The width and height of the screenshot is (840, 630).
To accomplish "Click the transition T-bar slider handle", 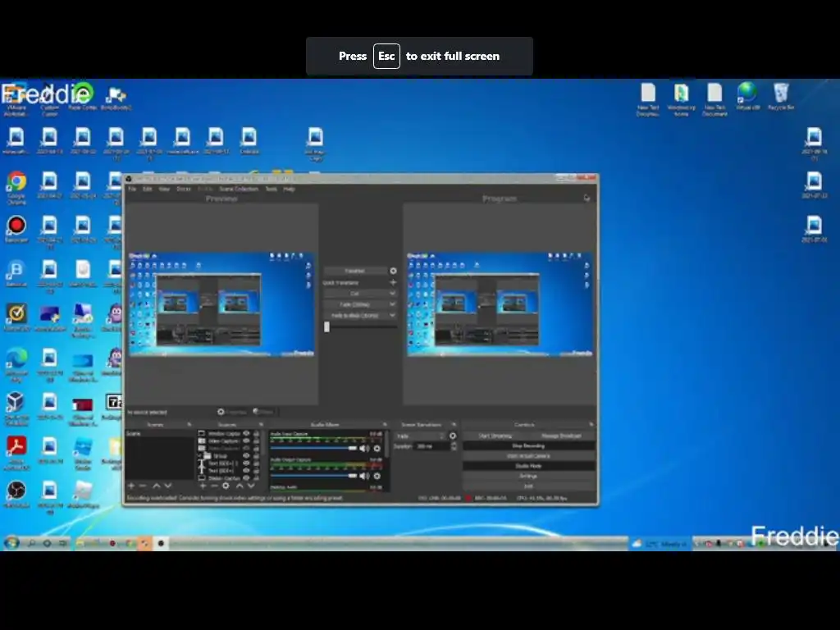I will 326,326.
